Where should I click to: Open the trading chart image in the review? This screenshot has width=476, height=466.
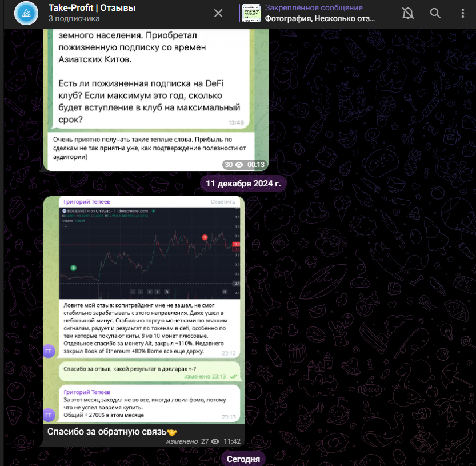point(150,252)
